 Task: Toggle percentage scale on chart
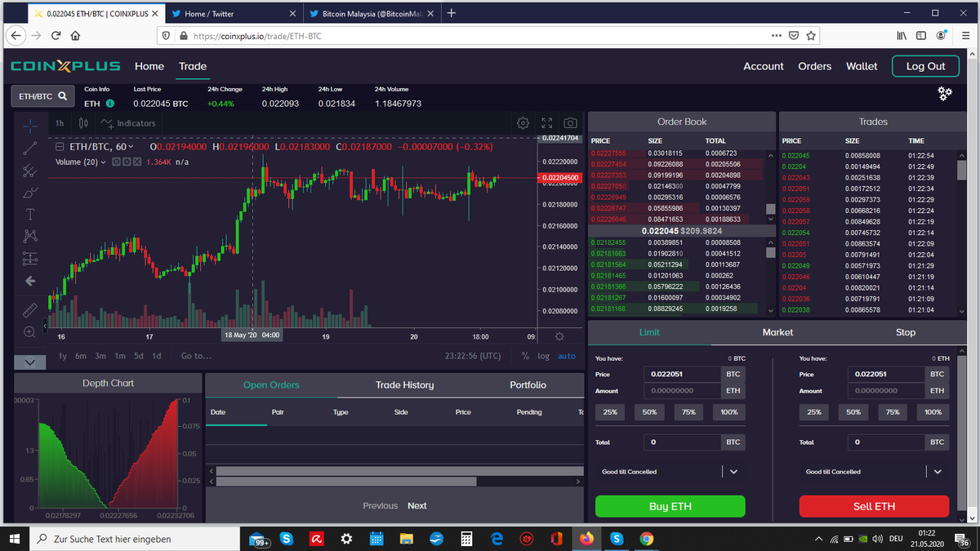[x=525, y=356]
